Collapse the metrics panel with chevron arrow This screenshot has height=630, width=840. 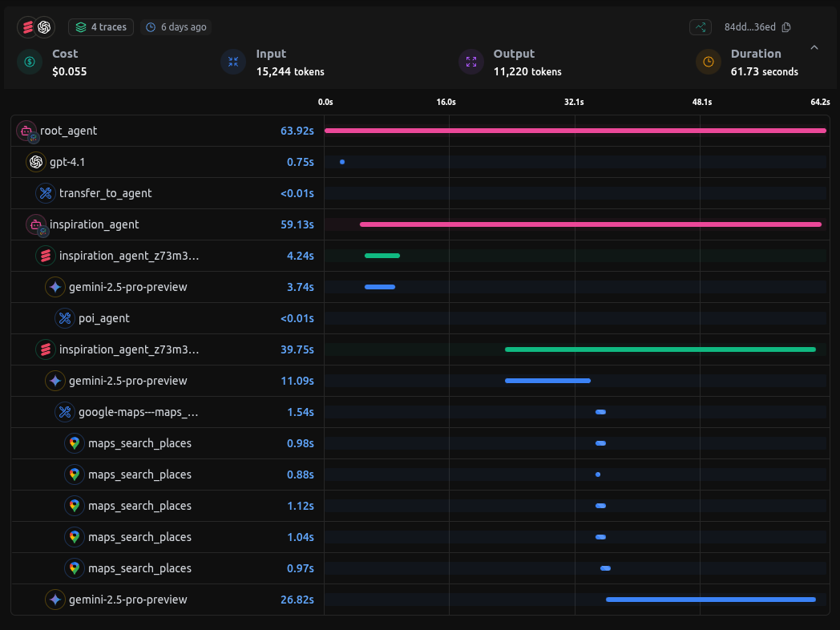point(815,47)
